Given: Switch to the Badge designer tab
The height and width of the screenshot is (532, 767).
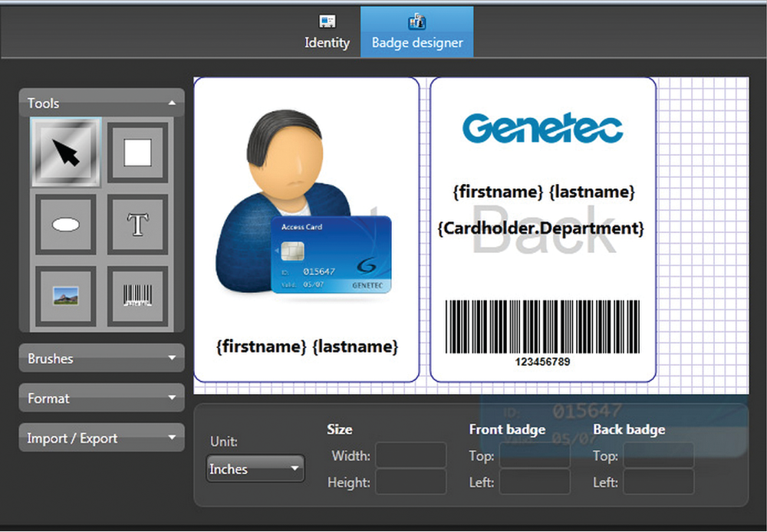Looking at the screenshot, I should [416, 42].
